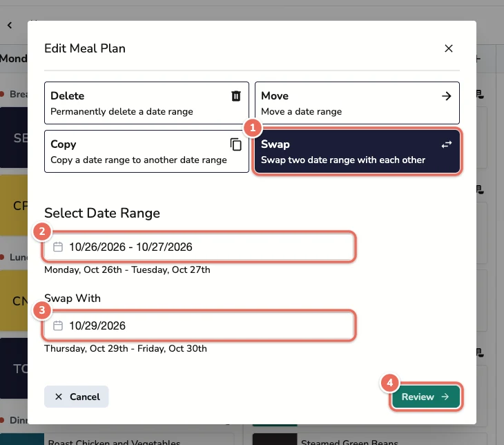Open the Swap With date field 10/29/2026
This screenshot has height=445, width=504.
(199, 325)
